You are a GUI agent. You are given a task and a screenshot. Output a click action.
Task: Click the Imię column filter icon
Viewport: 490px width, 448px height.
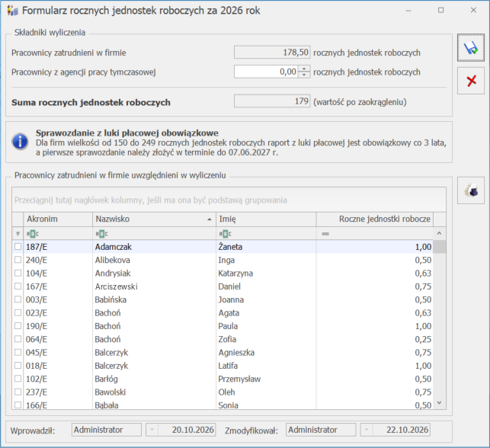click(x=225, y=234)
